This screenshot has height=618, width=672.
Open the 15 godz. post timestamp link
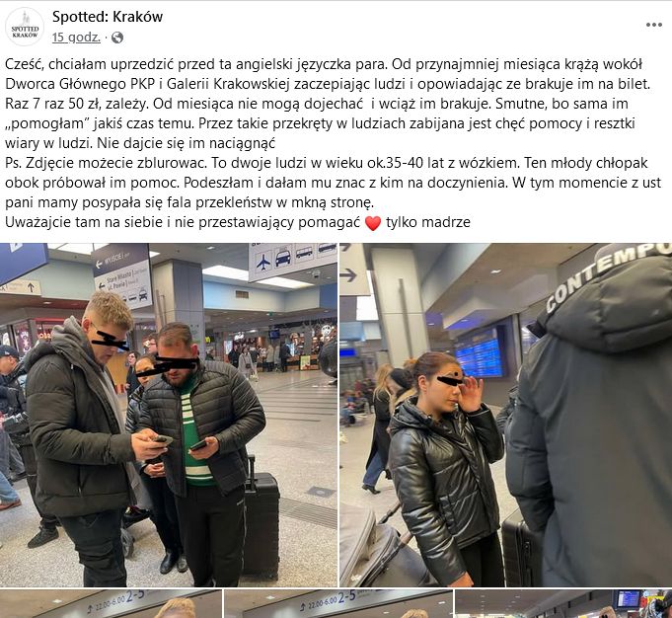click(x=76, y=38)
